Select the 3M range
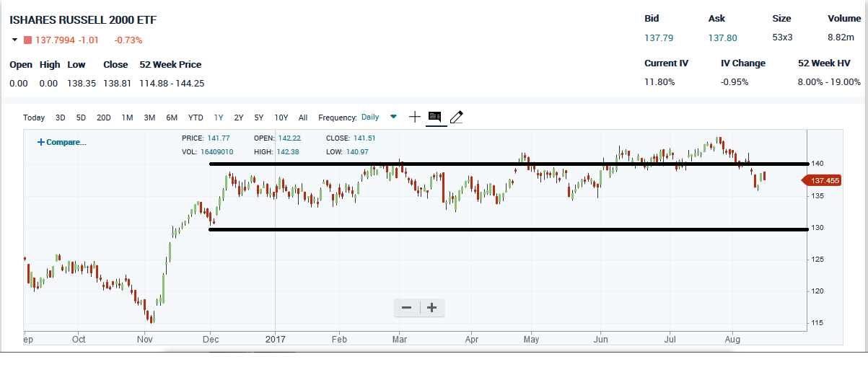 [x=149, y=118]
